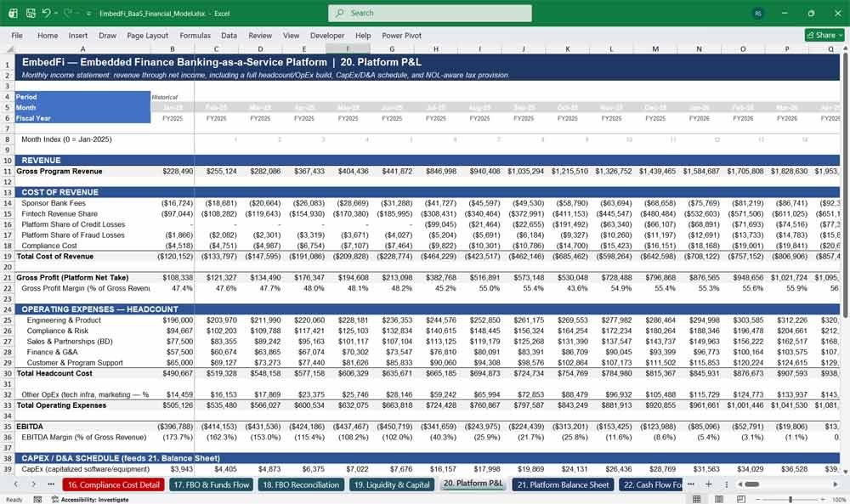Open the Data ribbon tab
The width and height of the screenshot is (850, 504).
click(x=229, y=35)
